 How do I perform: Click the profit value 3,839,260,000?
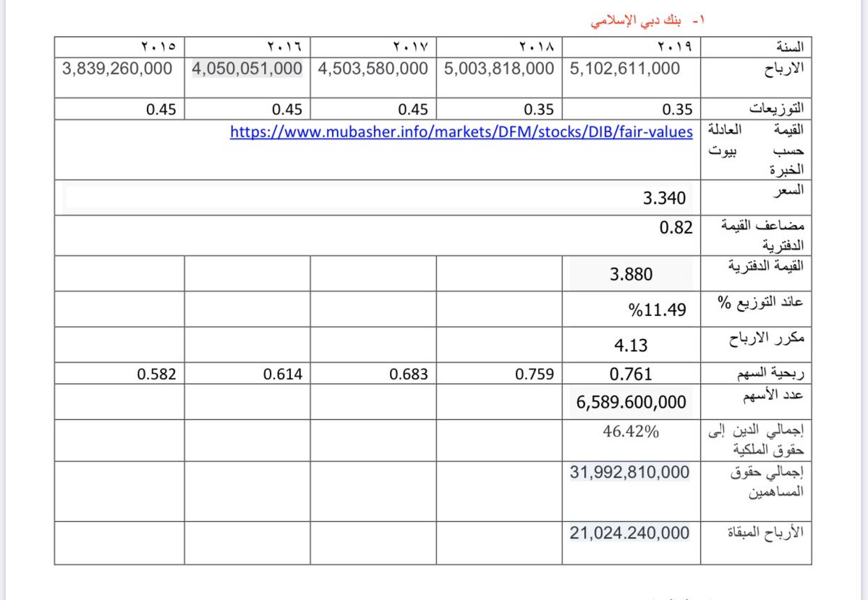[x=117, y=69]
